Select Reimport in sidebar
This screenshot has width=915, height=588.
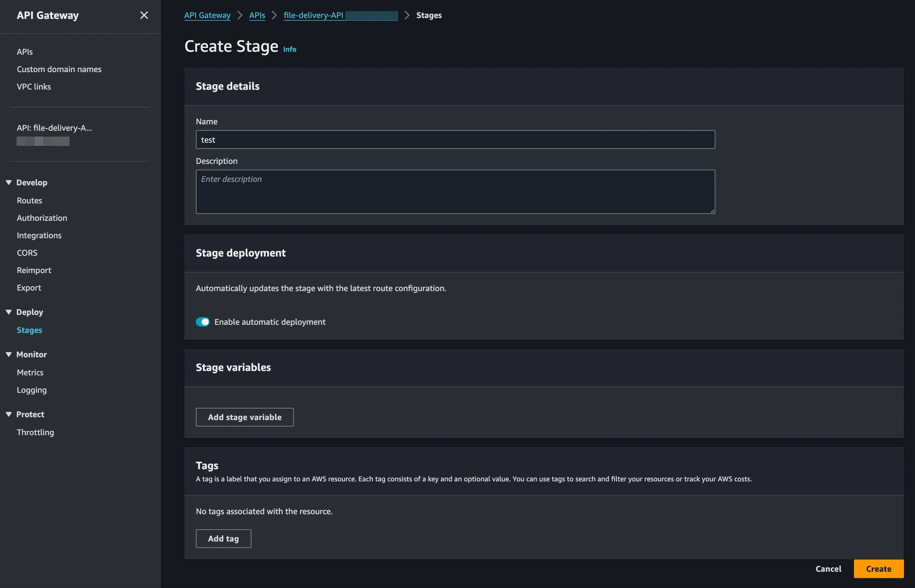coord(34,270)
